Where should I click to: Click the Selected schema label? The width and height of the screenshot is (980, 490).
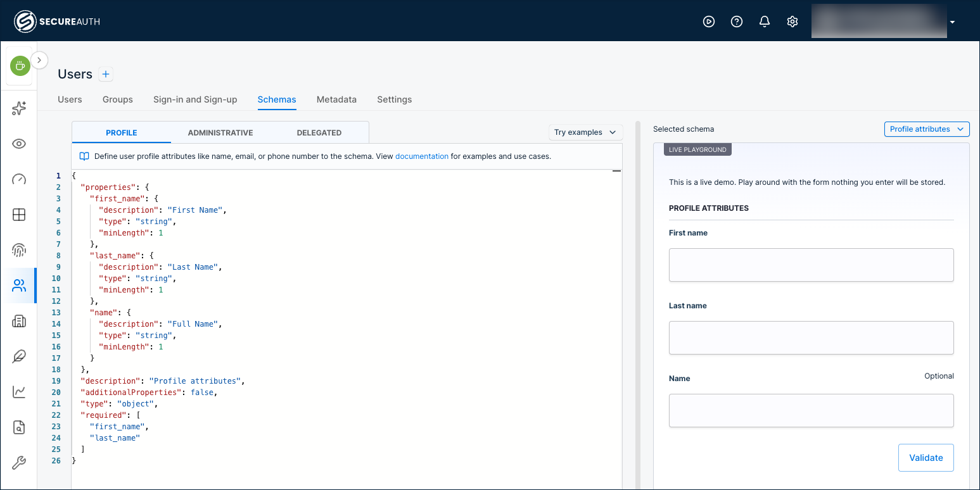[684, 129]
